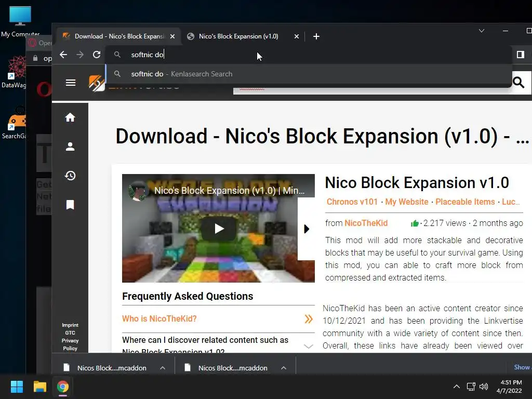
Task: Open the Home icon in the sidebar
Action: 70,117
